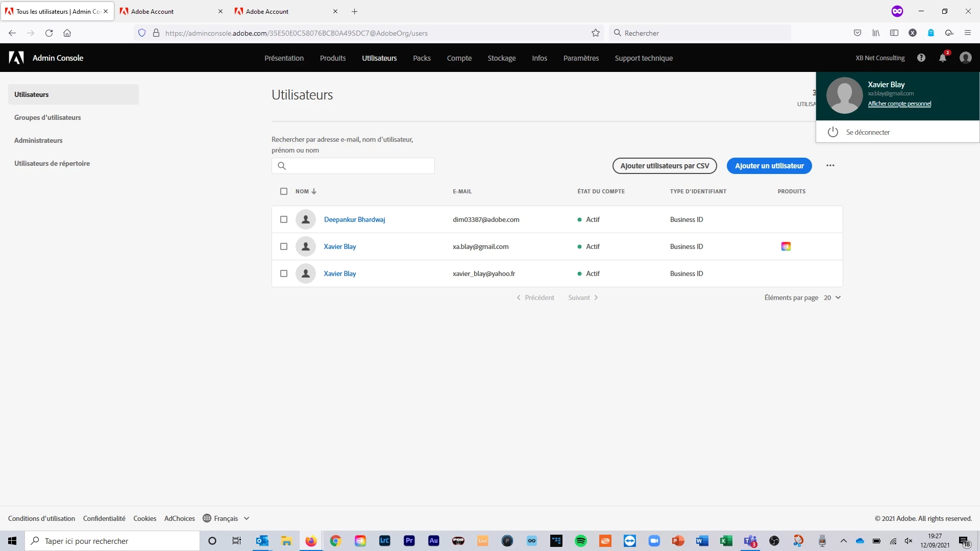Image resolution: width=980 pixels, height=551 pixels.
Task: Open the Produits menu tab
Action: click(333, 58)
